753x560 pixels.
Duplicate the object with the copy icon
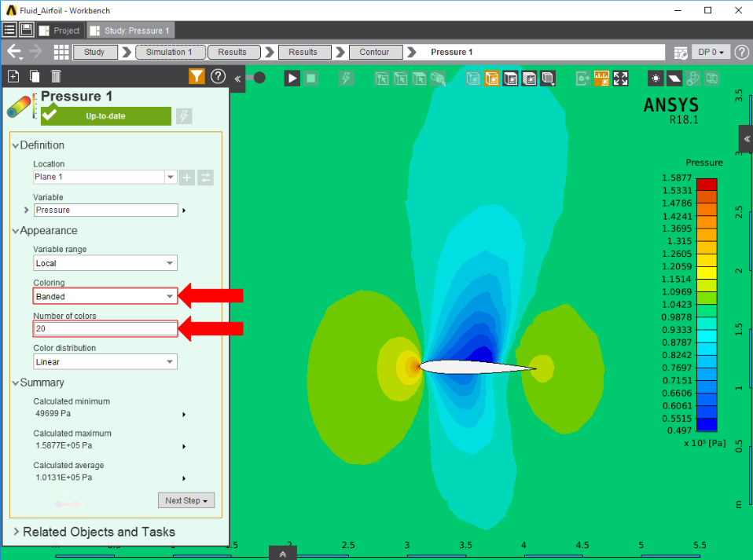(35, 76)
